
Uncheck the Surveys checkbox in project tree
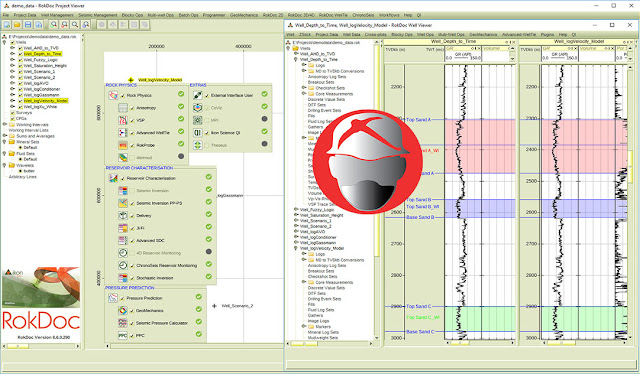pyautogui.click(x=12, y=113)
